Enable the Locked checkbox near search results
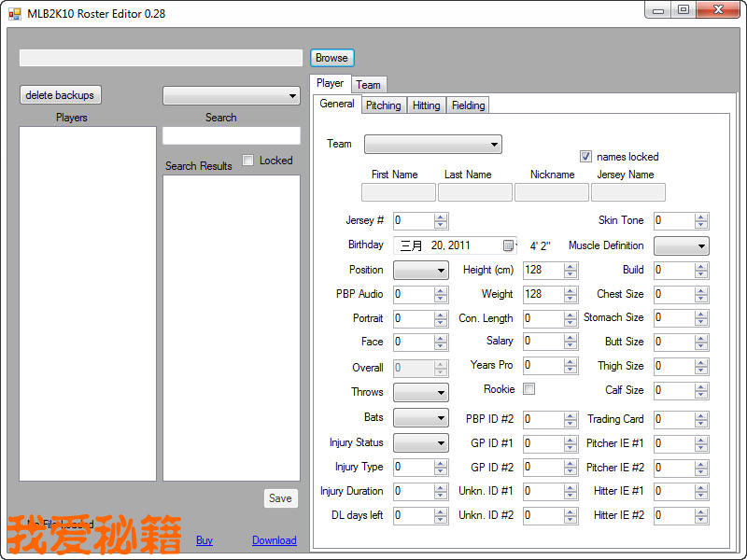This screenshot has height=560, width=747. pyautogui.click(x=248, y=161)
